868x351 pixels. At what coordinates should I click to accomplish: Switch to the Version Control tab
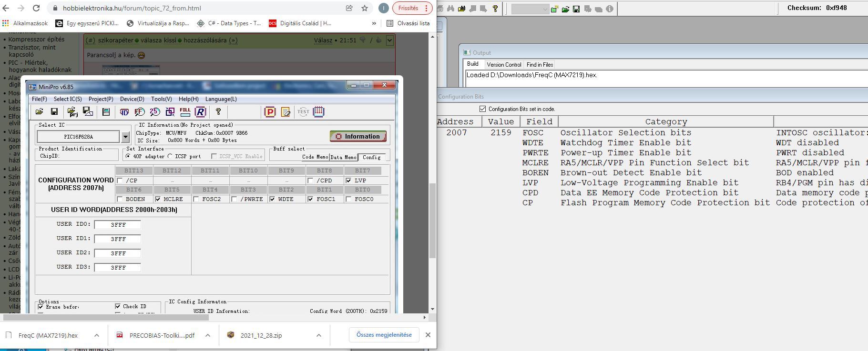pyautogui.click(x=504, y=65)
